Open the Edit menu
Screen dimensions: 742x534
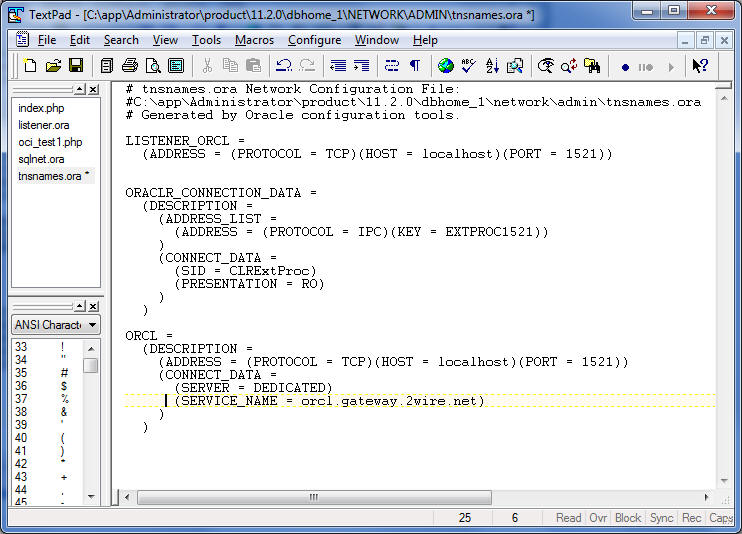tap(80, 40)
